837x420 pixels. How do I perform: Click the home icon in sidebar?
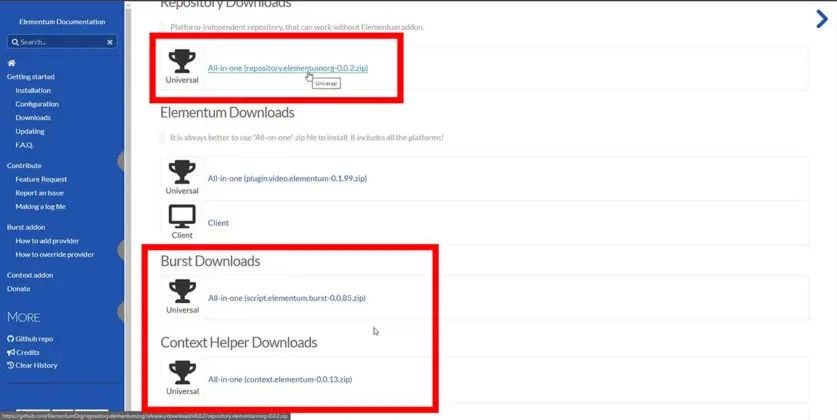(x=11, y=63)
